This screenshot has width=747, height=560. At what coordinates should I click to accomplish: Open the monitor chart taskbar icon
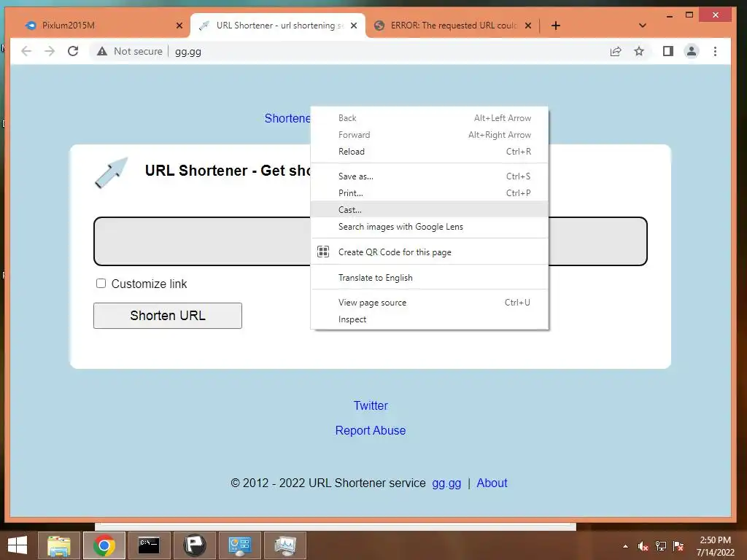click(x=285, y=545)
